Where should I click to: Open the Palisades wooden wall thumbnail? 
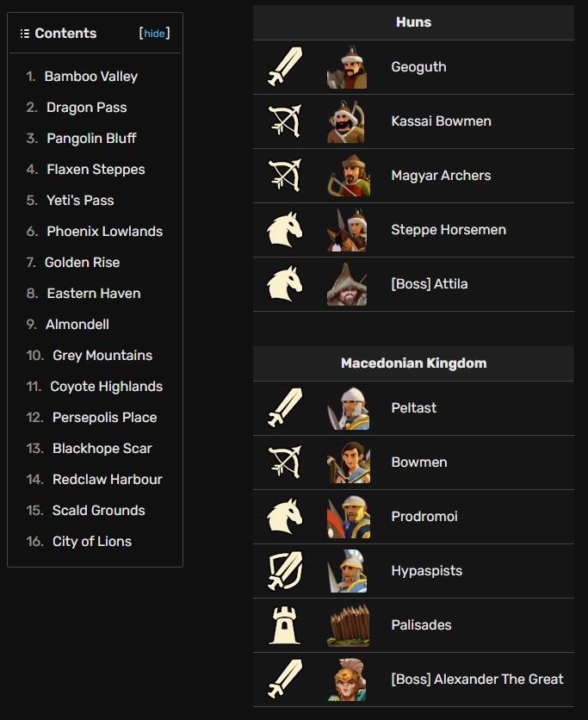pos(348,625)
